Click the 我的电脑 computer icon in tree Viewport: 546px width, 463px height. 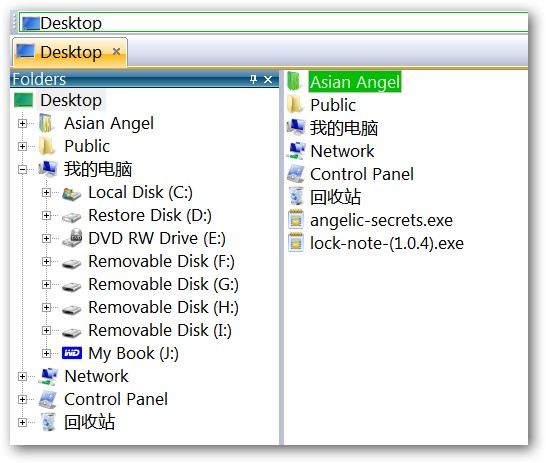(48, 169)
